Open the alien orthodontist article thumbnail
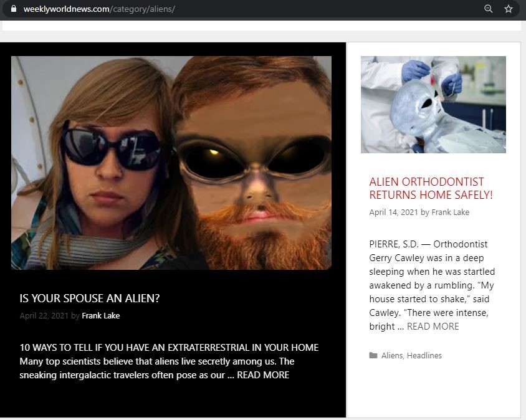Viewport: 526px width, 420px height. tap(433, 105)
